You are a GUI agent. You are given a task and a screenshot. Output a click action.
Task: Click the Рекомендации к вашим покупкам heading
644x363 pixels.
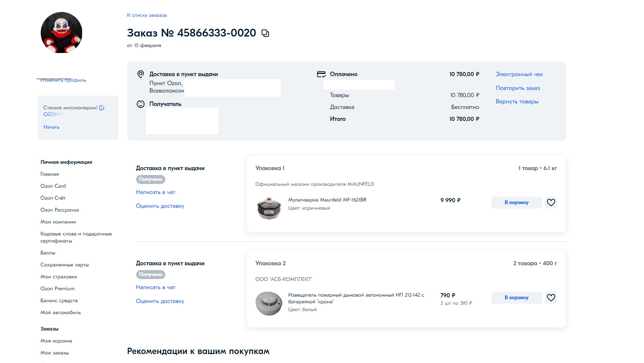coord(198,351)
